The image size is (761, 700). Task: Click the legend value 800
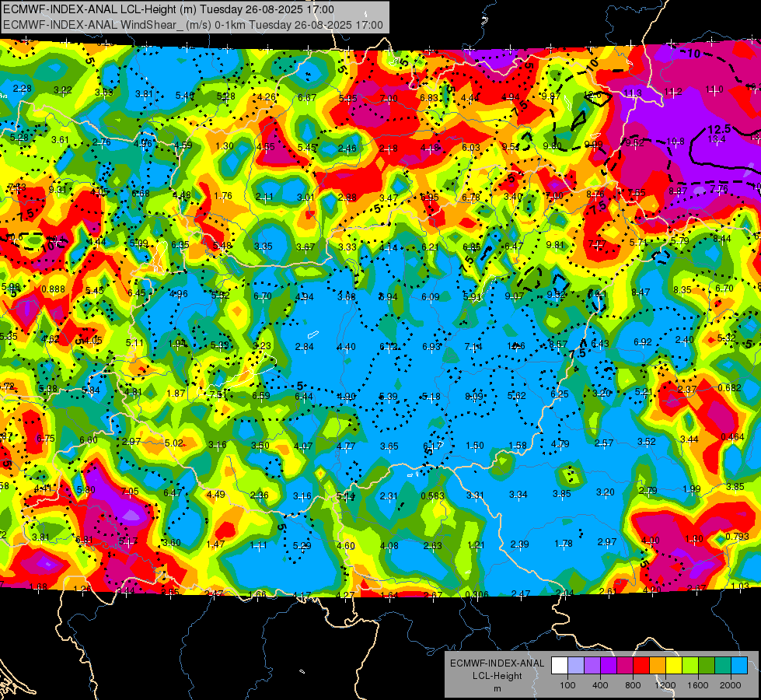click(633, 685)
